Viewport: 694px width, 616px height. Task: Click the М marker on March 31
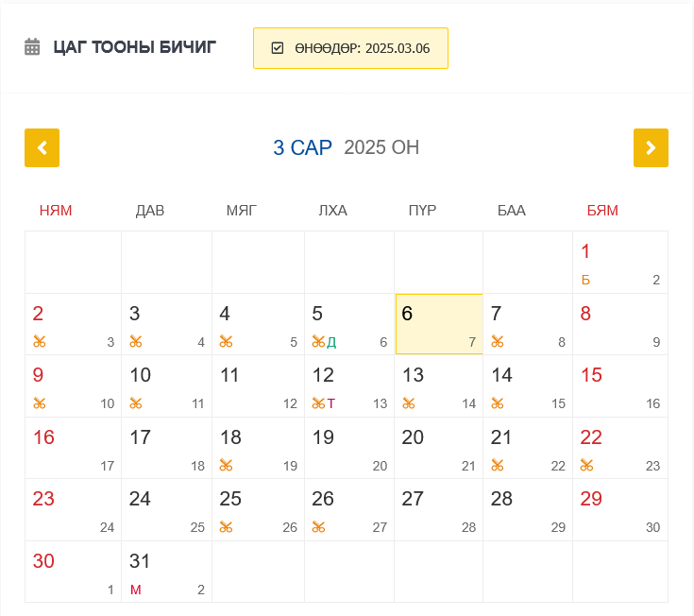click(135, 590)
